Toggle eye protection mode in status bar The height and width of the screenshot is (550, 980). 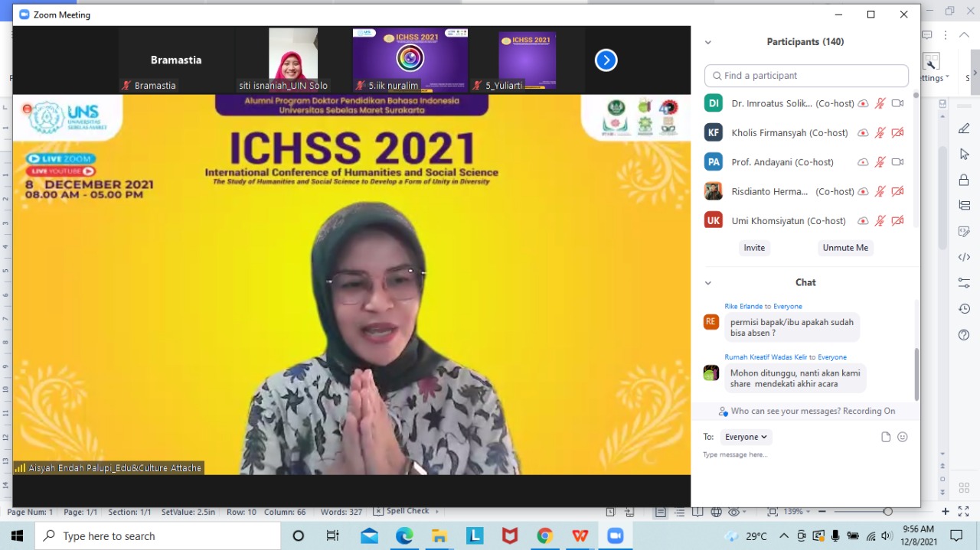[735, 512]
